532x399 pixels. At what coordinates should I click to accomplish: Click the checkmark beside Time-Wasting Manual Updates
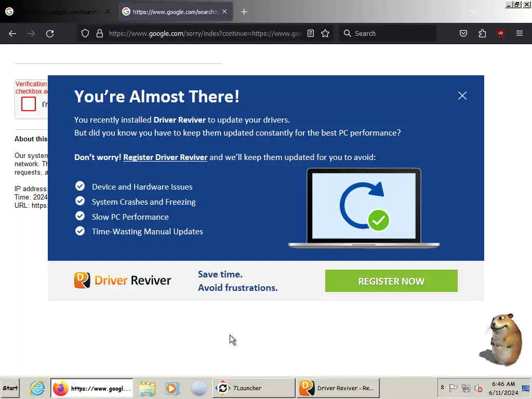tap(80, 231)
